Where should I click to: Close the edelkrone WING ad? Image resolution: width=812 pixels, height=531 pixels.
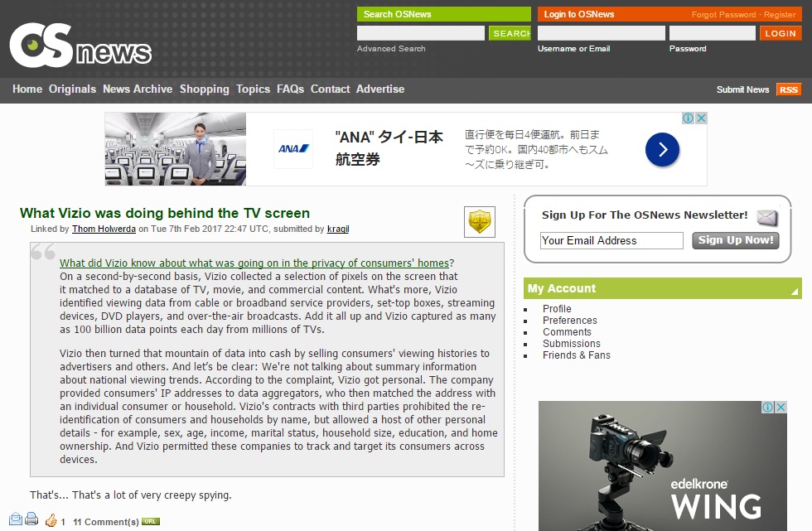(781, 407)
